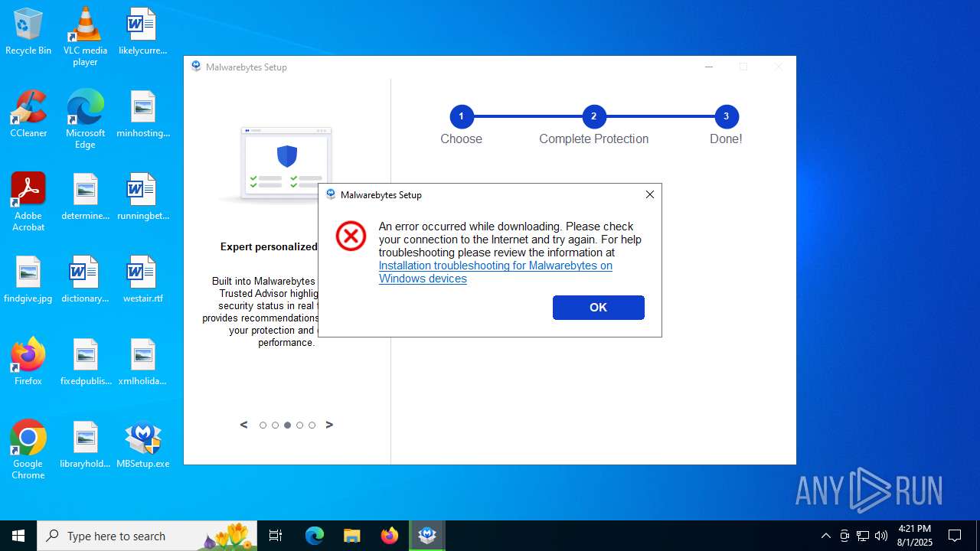Select the determine... image file
The width and height of the screenshot is (980, 551).
[85, 197]
